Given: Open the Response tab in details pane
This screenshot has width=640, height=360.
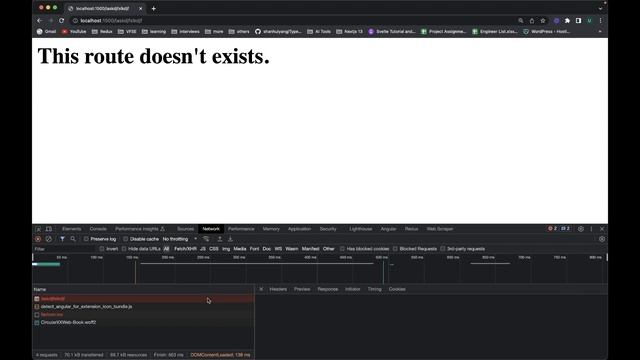Looking at the screenshot, I should tap(328, 289).
